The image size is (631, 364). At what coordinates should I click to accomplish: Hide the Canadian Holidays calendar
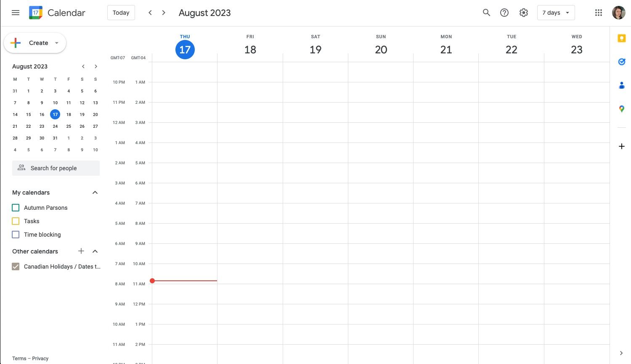(x=16, y=266)
